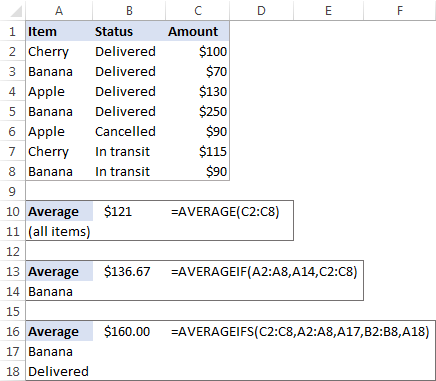Select the (all items) label cell
This screenshot has height=381, width=436.
59,231
